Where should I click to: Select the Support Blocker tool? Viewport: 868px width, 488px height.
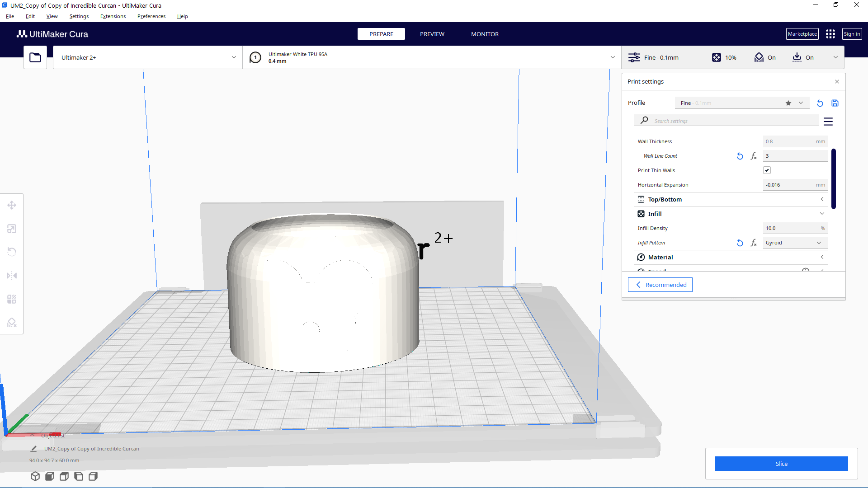coord(12,323)
